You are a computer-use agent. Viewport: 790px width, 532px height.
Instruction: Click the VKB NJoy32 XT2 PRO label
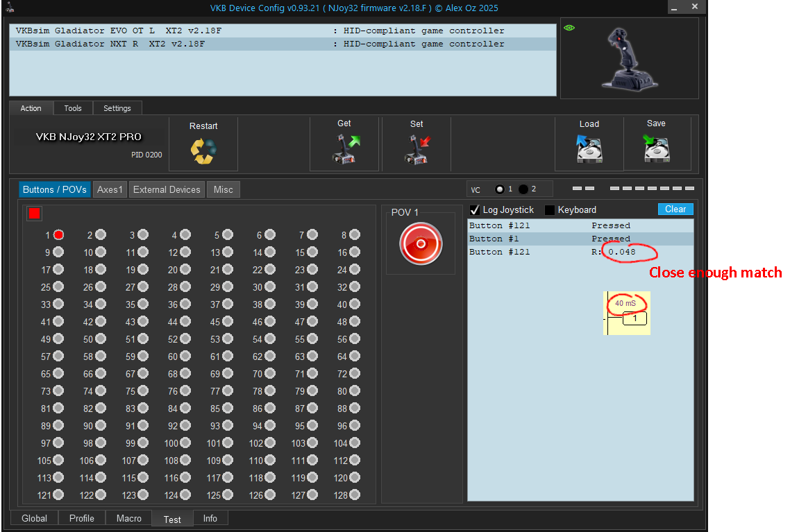click(x=89, y=137)
